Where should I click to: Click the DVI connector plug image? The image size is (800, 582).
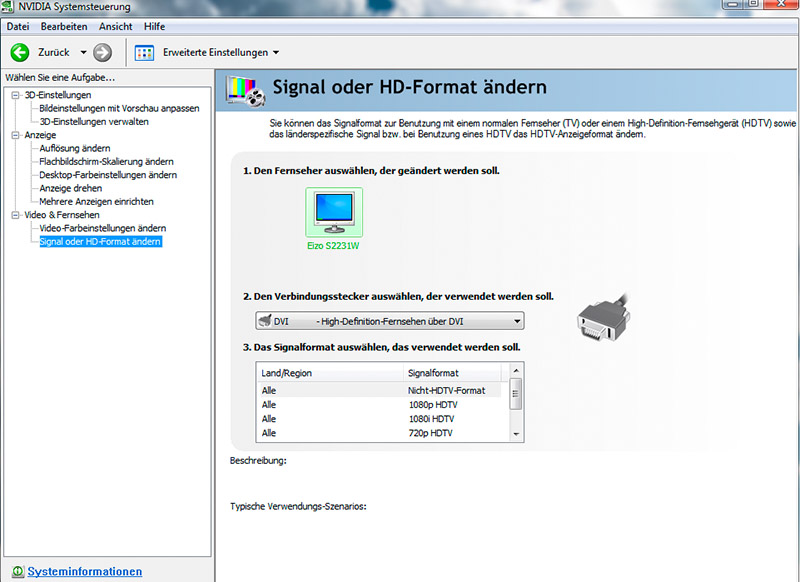point(601,319)
